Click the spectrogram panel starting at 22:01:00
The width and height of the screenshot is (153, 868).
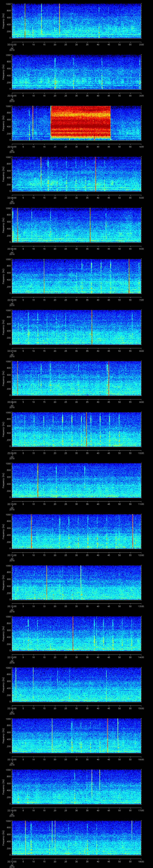click(76, 21)
